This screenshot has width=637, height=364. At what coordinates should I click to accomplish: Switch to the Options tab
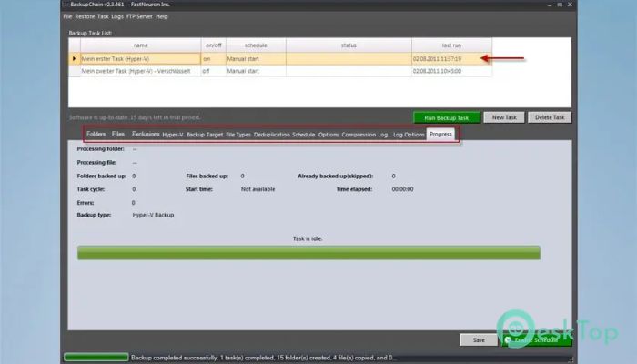pos(329,135)
